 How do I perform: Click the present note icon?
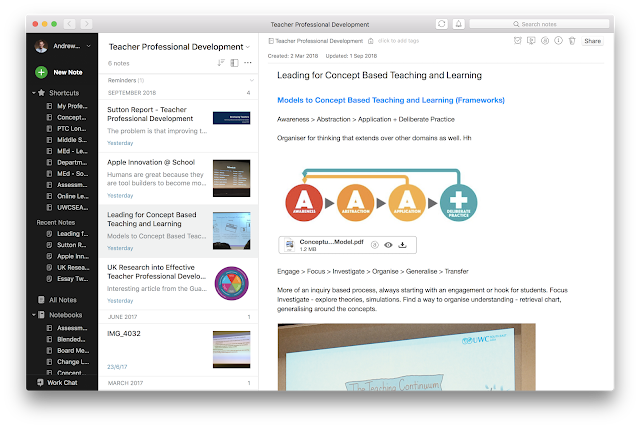tap(531, 40)
